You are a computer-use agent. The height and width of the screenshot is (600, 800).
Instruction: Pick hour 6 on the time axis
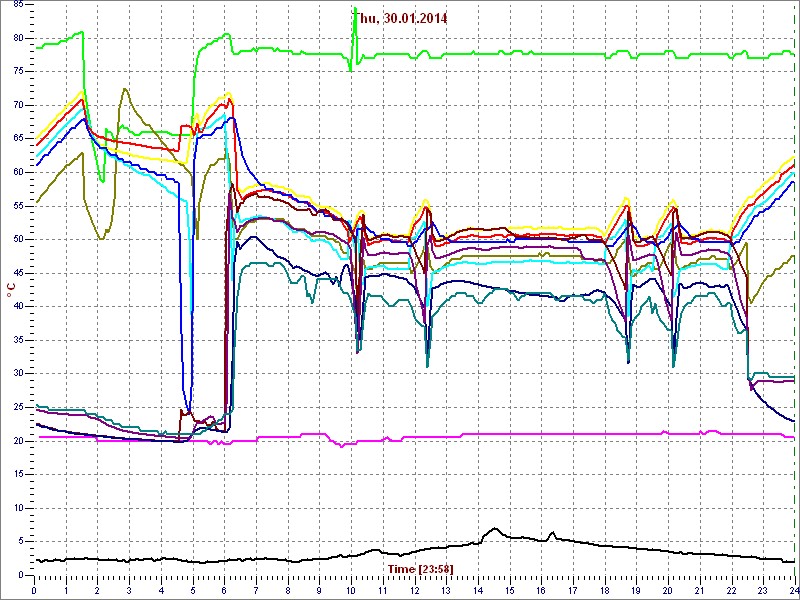coord(224,590)
